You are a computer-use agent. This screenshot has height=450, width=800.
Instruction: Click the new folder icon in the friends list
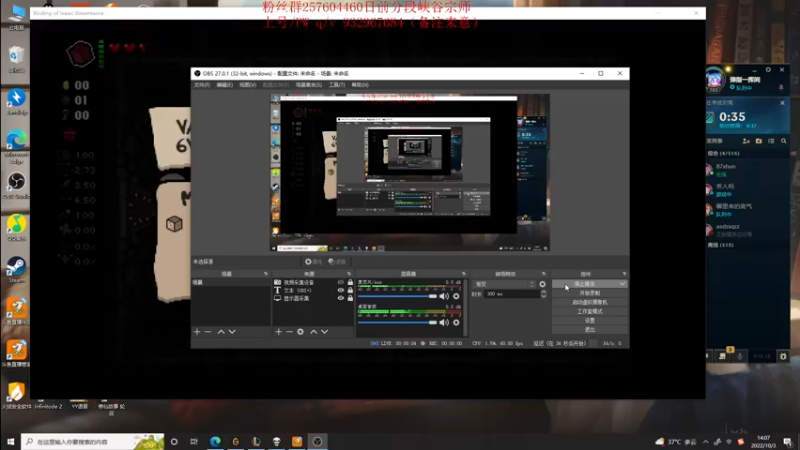759,141
